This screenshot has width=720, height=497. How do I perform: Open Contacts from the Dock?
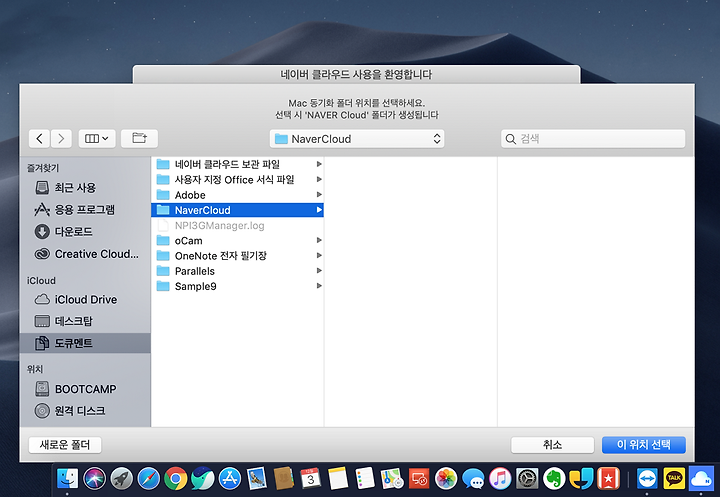click(284, 479)
